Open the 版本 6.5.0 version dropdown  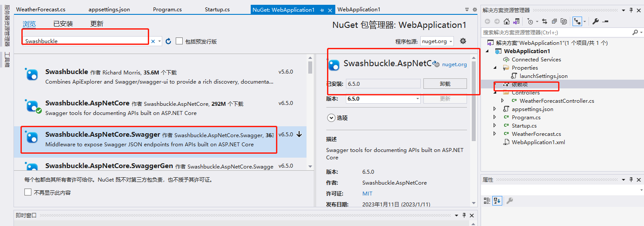383,99
